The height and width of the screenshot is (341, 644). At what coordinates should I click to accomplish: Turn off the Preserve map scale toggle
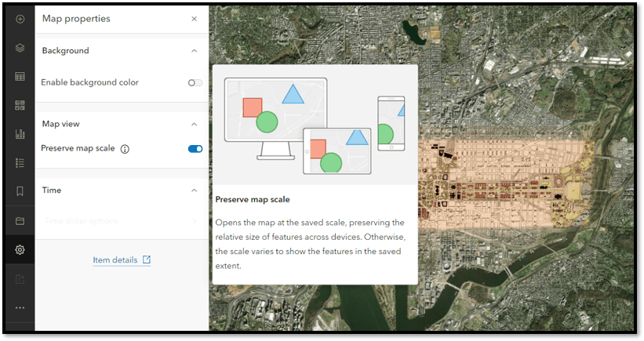(x=195, y=148)
